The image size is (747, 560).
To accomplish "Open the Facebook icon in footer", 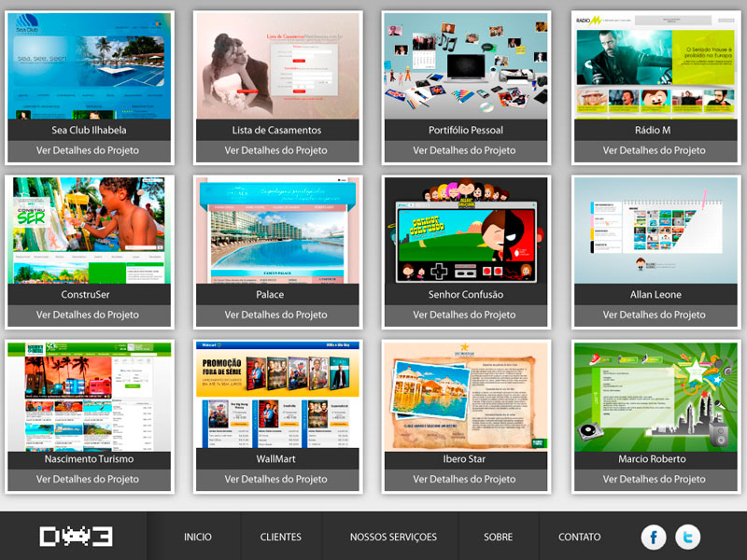I will [x=653, y=537].
